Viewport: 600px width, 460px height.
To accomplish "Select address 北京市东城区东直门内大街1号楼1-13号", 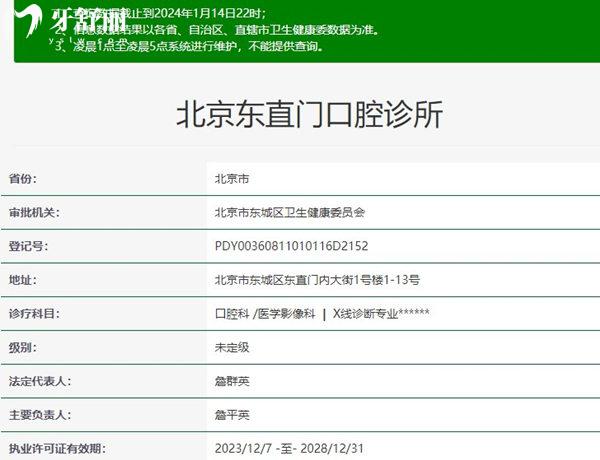I will point(317,280).
